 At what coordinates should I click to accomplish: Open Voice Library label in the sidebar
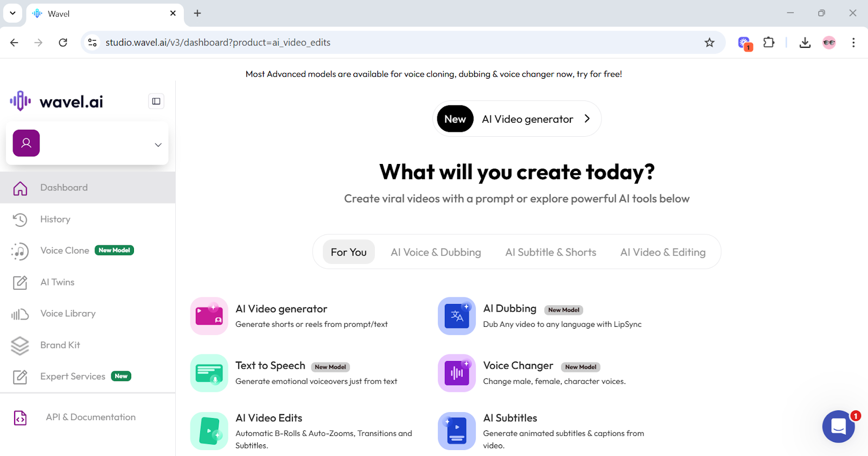68,313
